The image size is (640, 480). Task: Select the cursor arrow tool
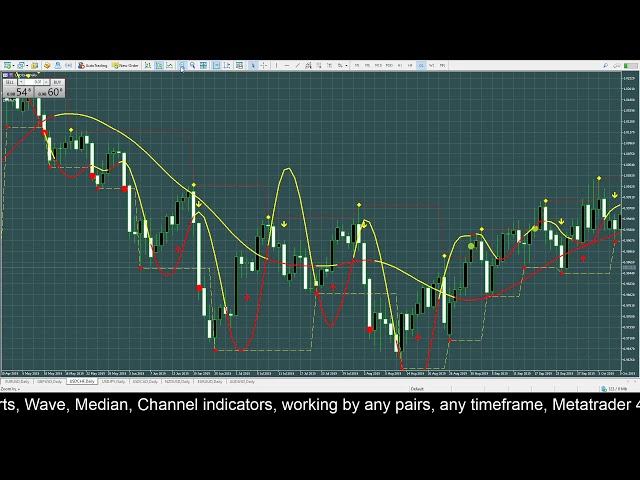click(253, 65)
